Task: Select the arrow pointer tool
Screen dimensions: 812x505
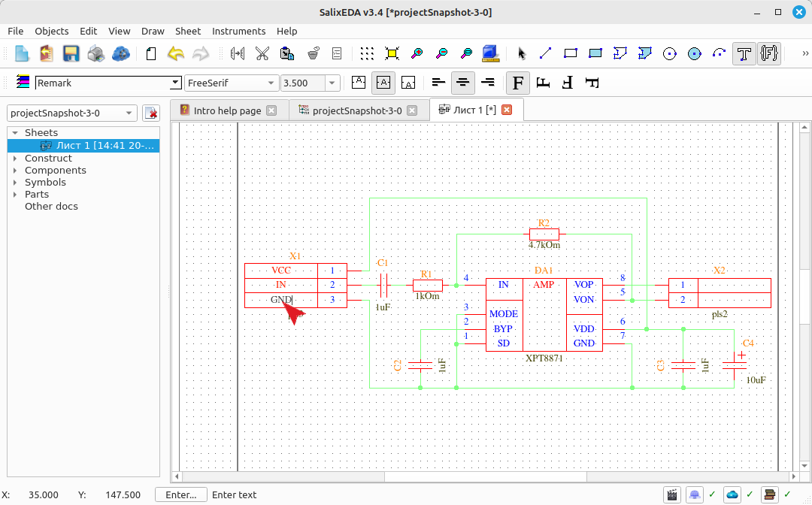Action: (x=522, y=53)
